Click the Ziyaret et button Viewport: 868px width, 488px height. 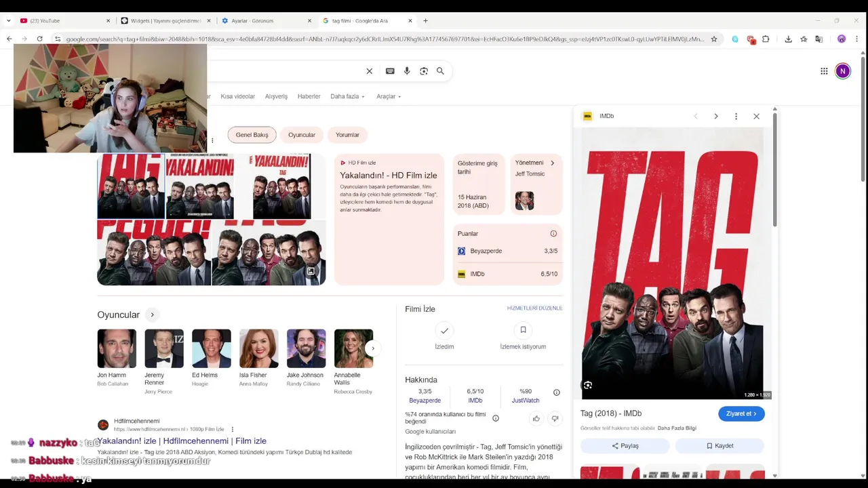tap(741, 413)
